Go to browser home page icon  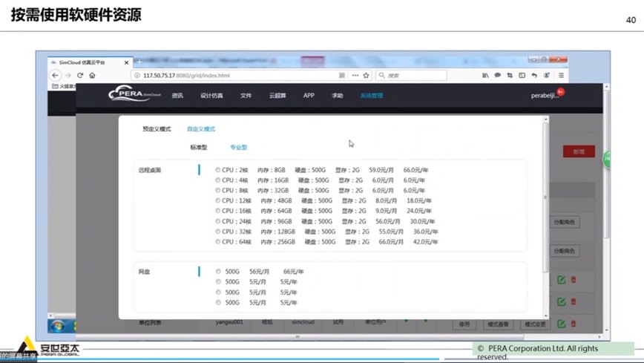coord(91,76)
